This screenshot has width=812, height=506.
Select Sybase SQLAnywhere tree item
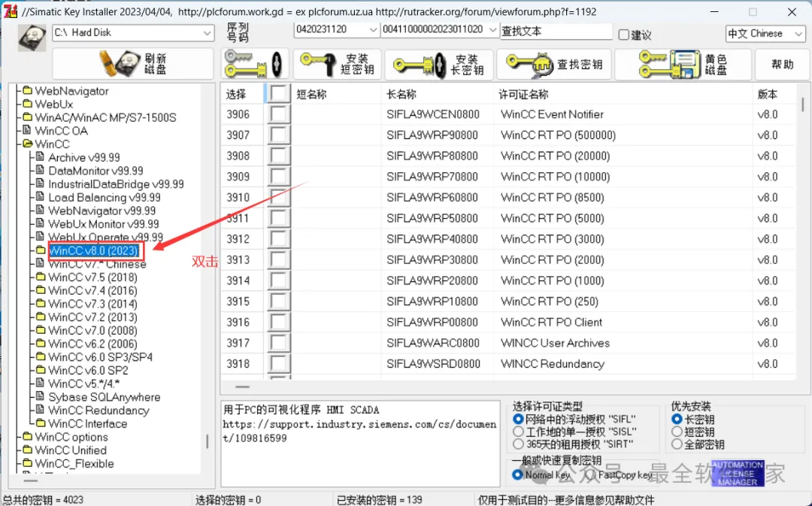[x=104, y=397]
